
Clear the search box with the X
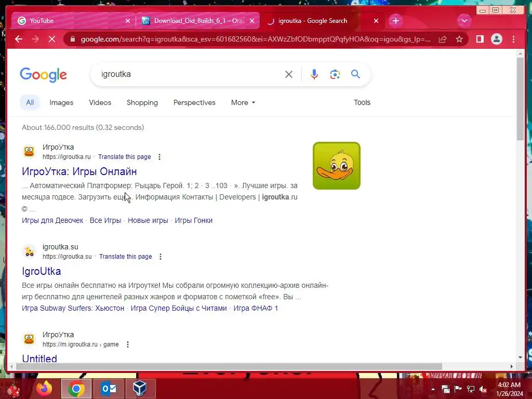[289, 74]
